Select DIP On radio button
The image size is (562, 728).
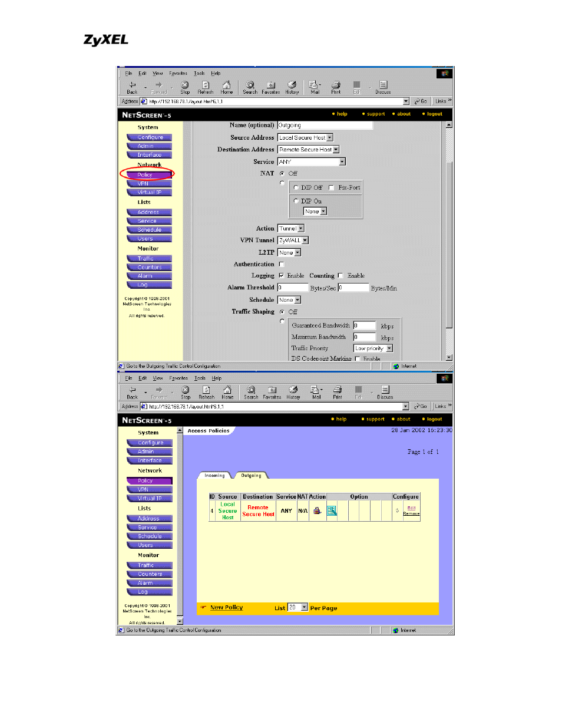[x=296, y=201]
